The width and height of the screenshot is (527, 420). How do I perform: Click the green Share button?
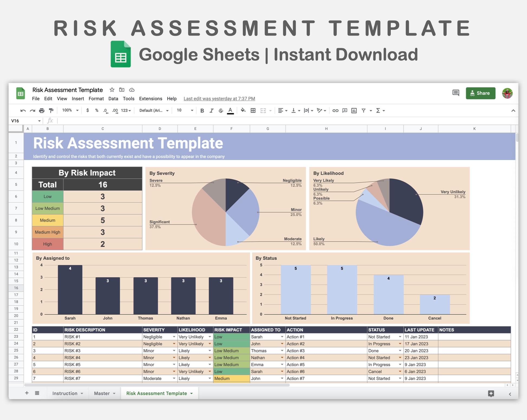tap(480, 93)
